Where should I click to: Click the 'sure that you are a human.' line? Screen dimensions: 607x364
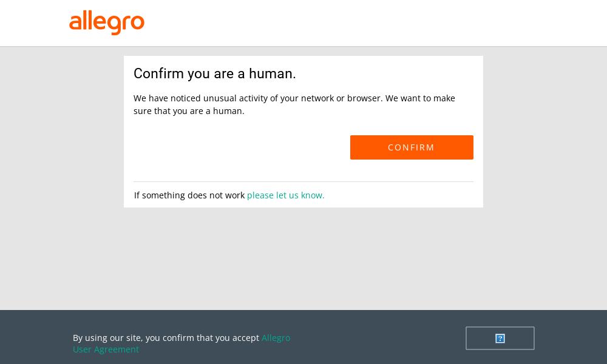[189, 111]
